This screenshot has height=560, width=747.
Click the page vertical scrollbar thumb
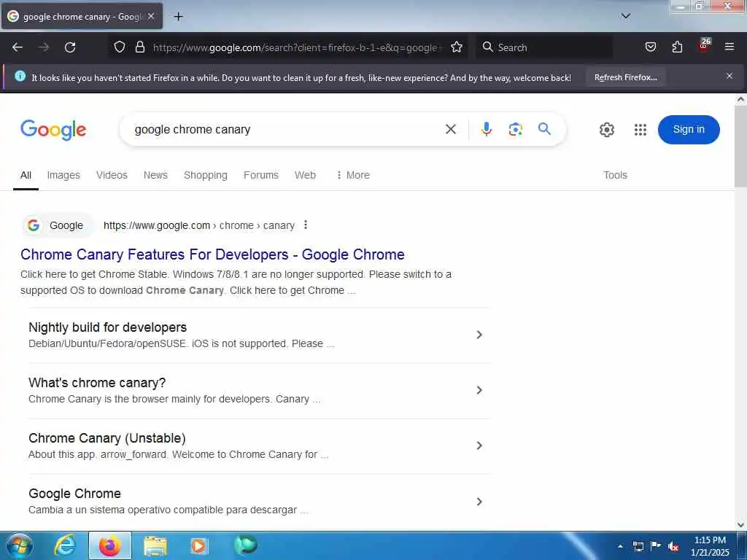click(x=740, y=147)
